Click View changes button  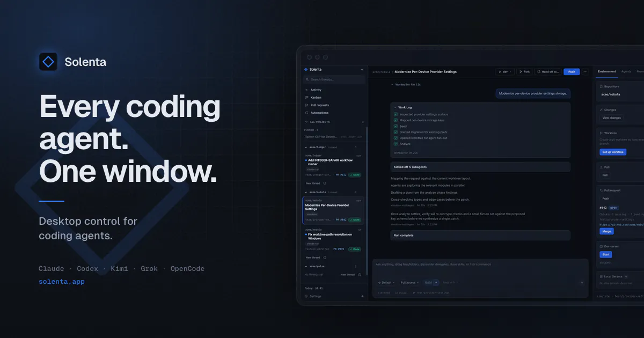(611, 117)
